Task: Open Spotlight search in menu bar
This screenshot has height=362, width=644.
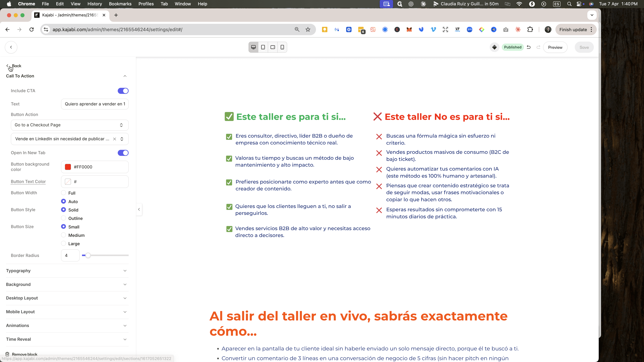Action: click(569, 4)
